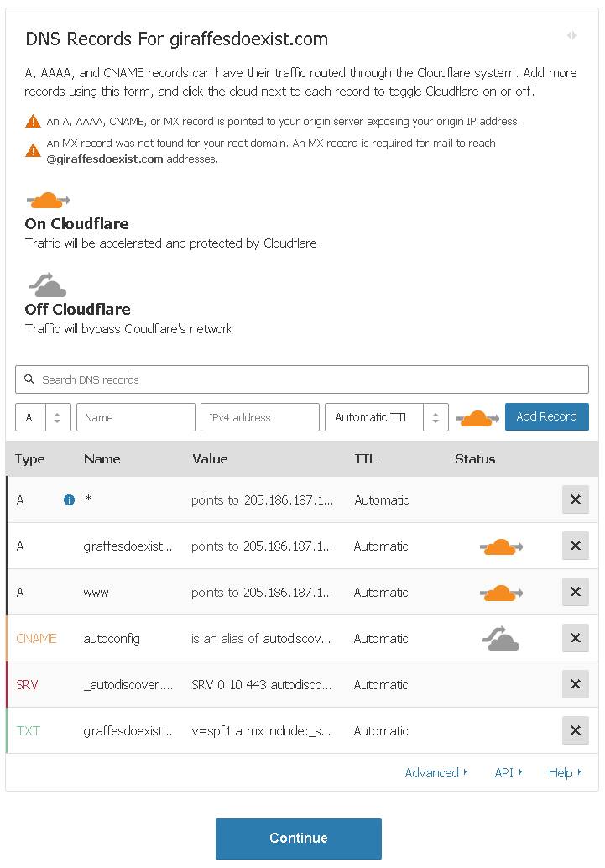Click Automatic TTL in the SRV row
605x868 pixels.
(x=381, y=685)
